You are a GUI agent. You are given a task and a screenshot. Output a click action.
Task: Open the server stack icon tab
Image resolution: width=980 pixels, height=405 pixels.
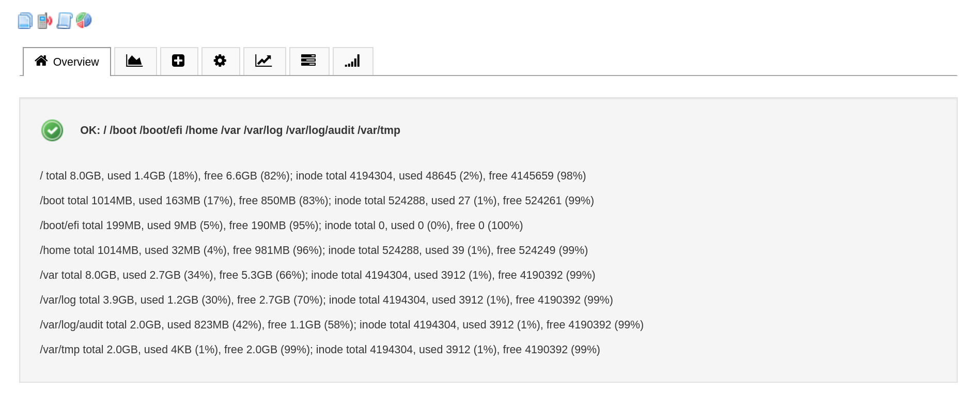(x=309, y=61)
